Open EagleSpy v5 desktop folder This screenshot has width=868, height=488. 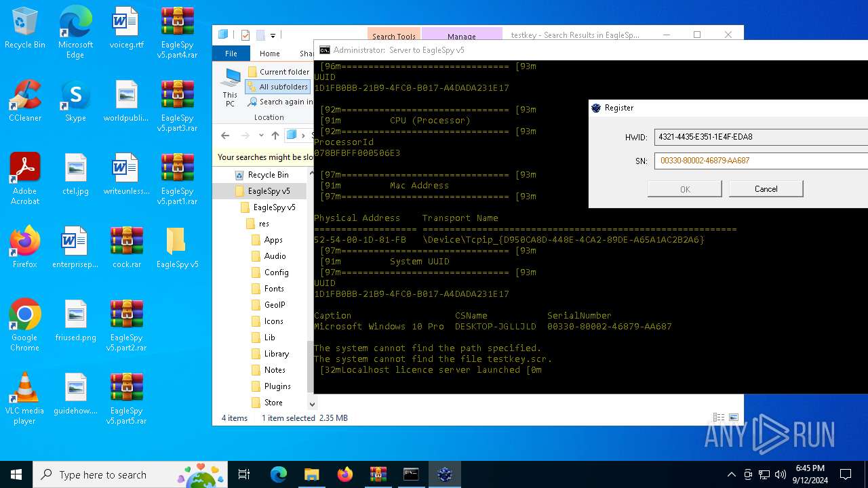coord(177,247)
